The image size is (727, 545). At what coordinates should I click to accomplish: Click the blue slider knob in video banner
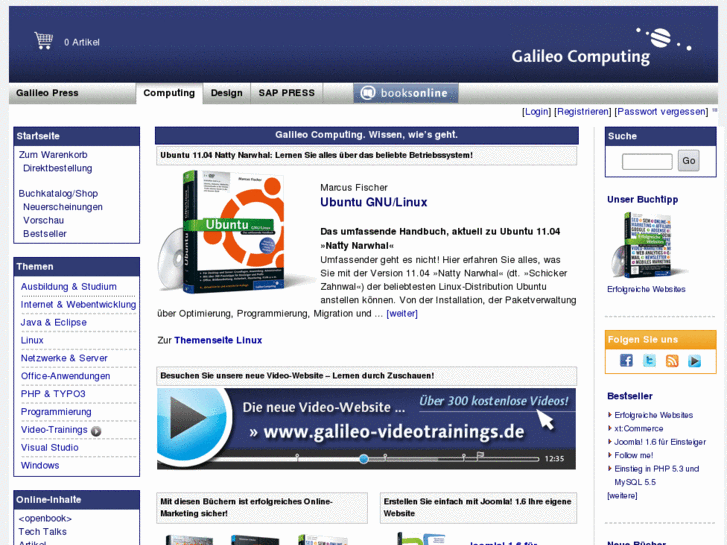pos(364,459)
